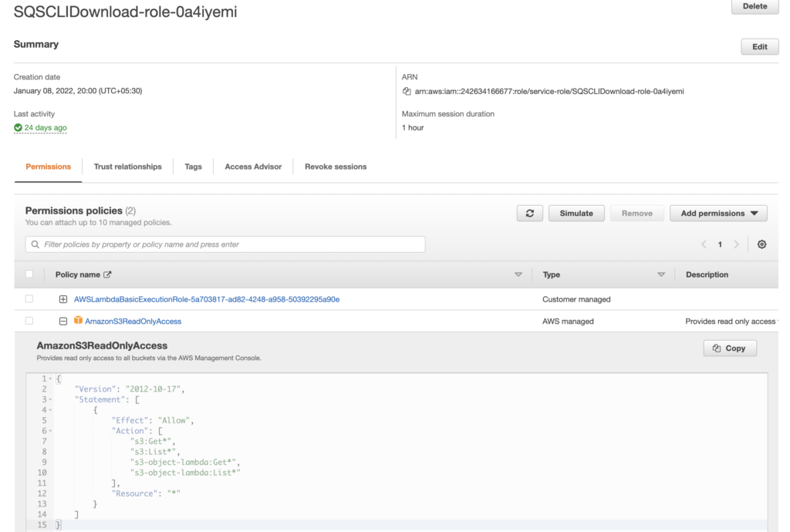Open the Access Advisor tab
The width and height of the screenshot is (790, 532).
pos(253,167)
